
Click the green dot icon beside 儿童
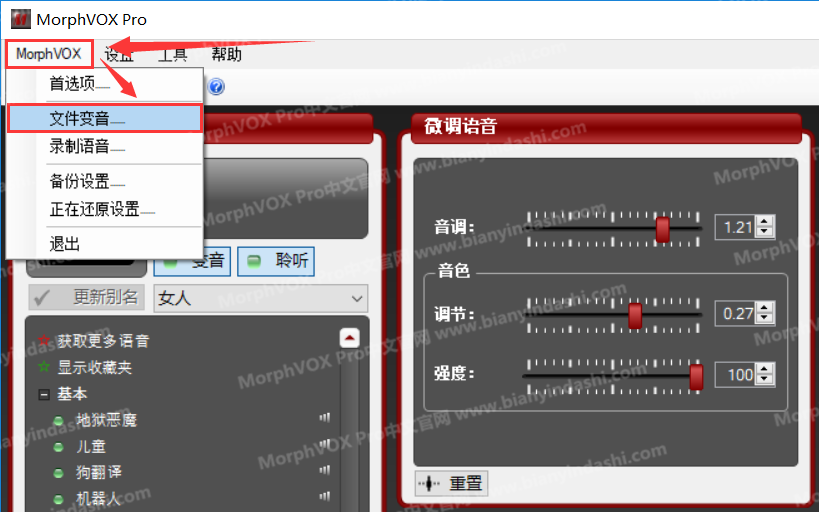tap(58, 447)
